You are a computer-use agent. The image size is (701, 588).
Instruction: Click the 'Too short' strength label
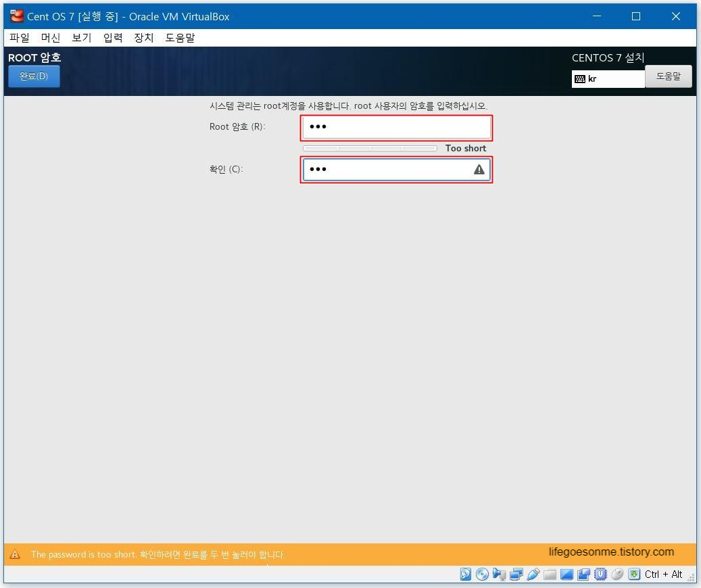point(465,149)
